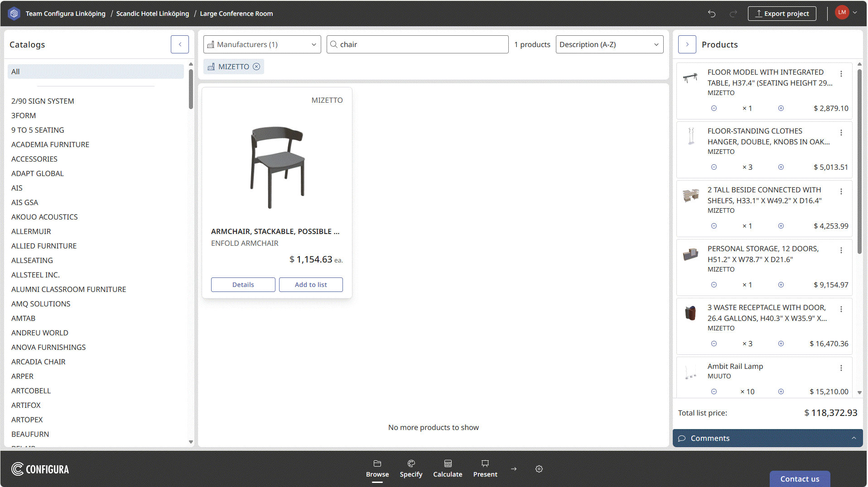The image size is (868, 487).
Task: Decrease quantity of Floor Model with Integrated Table
Action: (714, 108)
